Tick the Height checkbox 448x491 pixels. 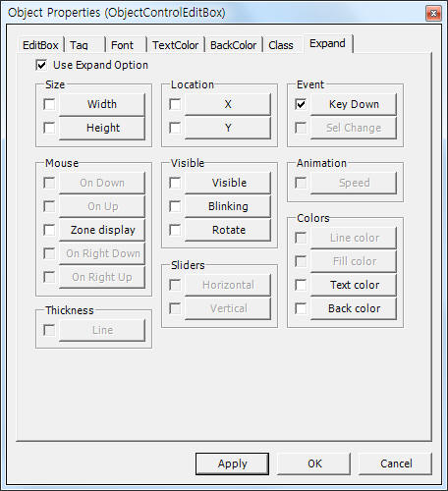49,128
